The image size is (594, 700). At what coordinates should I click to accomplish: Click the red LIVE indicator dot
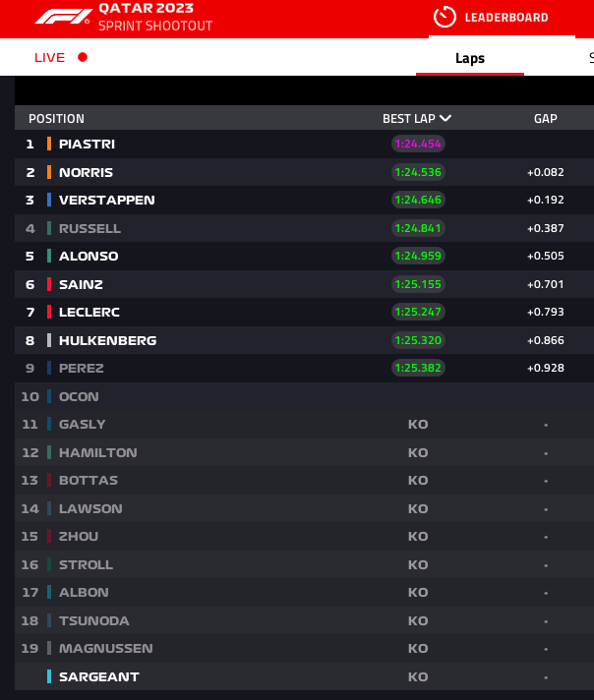83,57
